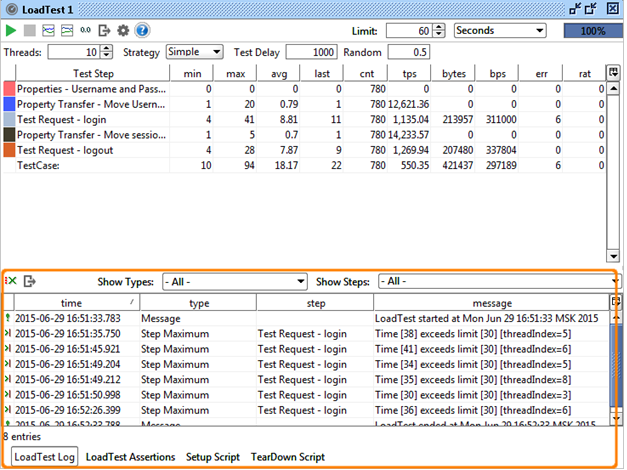Screen dimensions: 627x470
Task: Click the Limit value field
Action: [409, 31]
